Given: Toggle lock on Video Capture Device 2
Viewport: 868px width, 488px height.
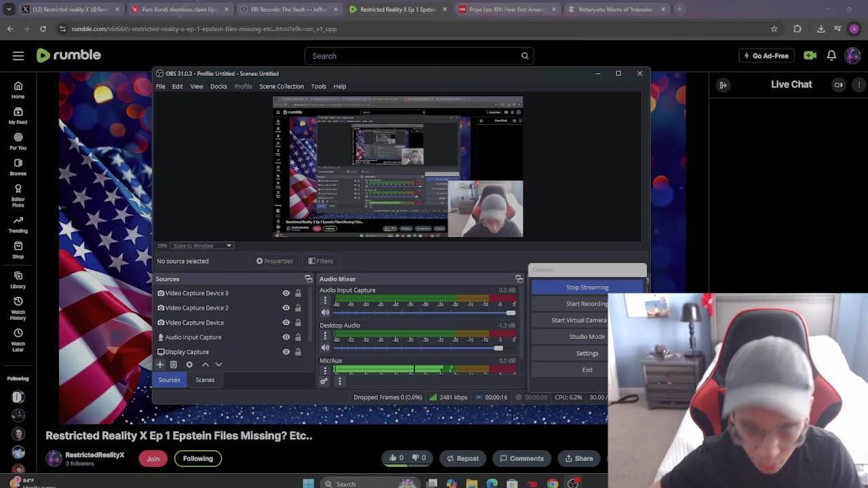Looking at the screenshot, I should [x=298, y=308].
